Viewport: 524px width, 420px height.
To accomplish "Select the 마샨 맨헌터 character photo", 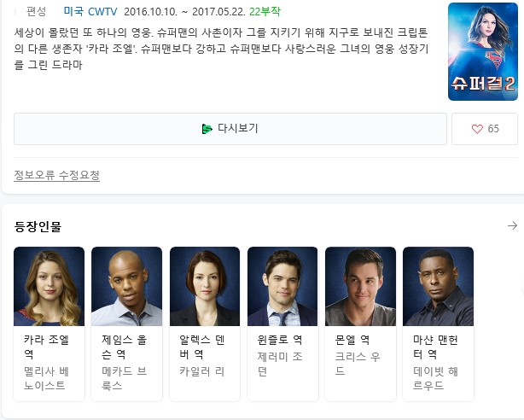I will click(x=438, y=286).
